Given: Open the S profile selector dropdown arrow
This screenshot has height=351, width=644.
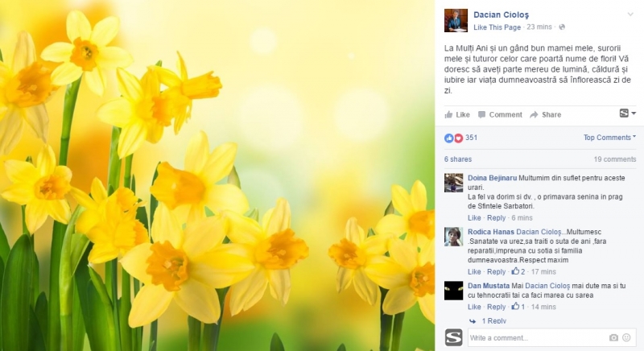Looking at the screenshot, I should click(x=634, y=114).
